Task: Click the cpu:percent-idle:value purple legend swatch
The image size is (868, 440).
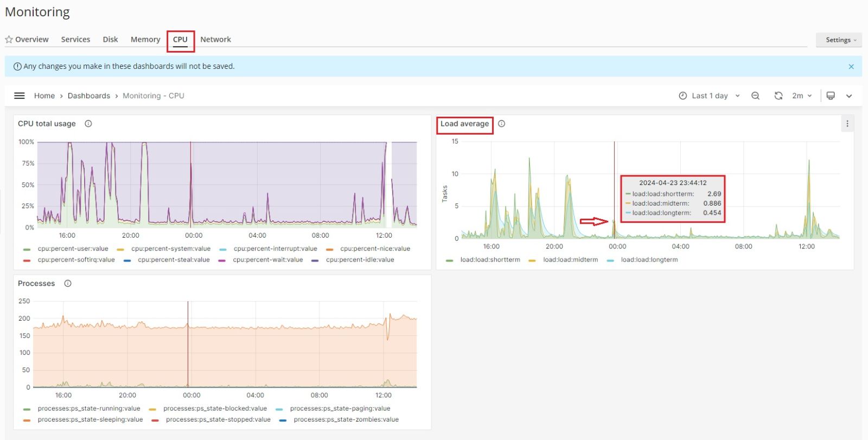Action: (315, 260)
